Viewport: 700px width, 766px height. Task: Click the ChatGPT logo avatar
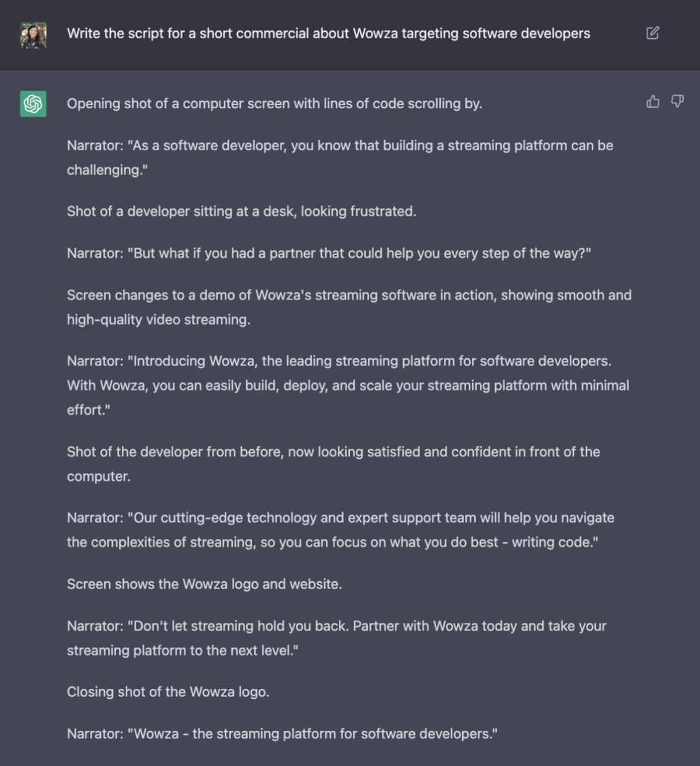(33, 104)
